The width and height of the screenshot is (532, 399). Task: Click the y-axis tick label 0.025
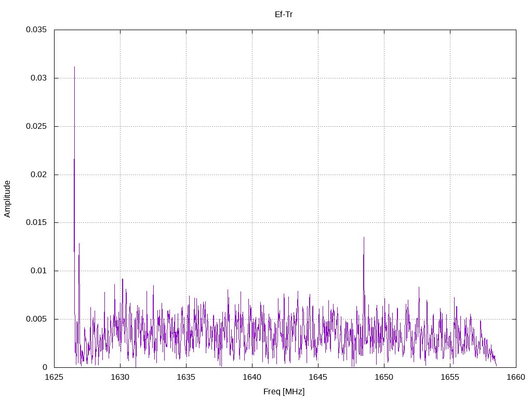coord(36,126)
